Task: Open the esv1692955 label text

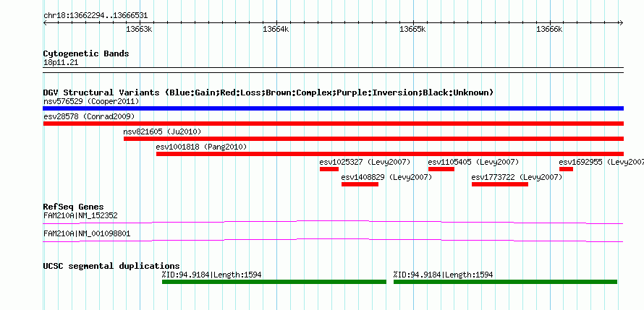Action: [601, 162]
